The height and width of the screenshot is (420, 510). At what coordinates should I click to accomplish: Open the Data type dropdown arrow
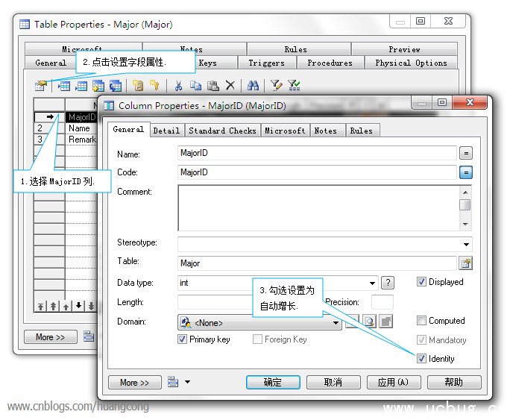(x=372, y=283)
